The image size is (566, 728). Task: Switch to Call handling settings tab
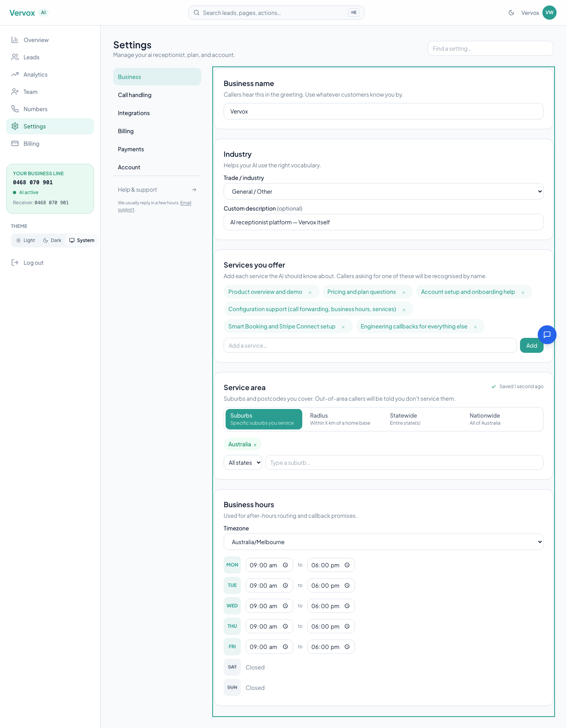coord(157,95)
